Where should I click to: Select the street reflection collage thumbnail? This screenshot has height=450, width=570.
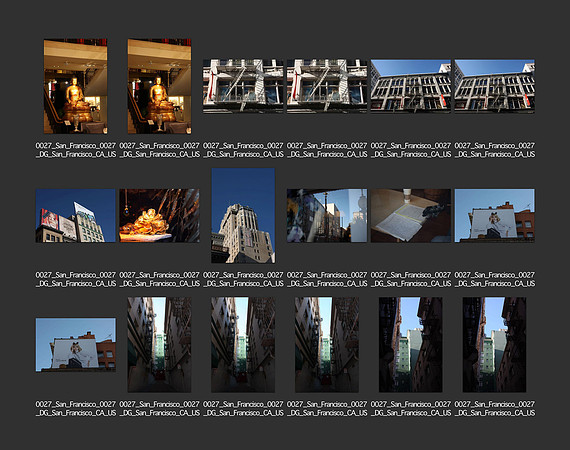[x=327, y=216]
